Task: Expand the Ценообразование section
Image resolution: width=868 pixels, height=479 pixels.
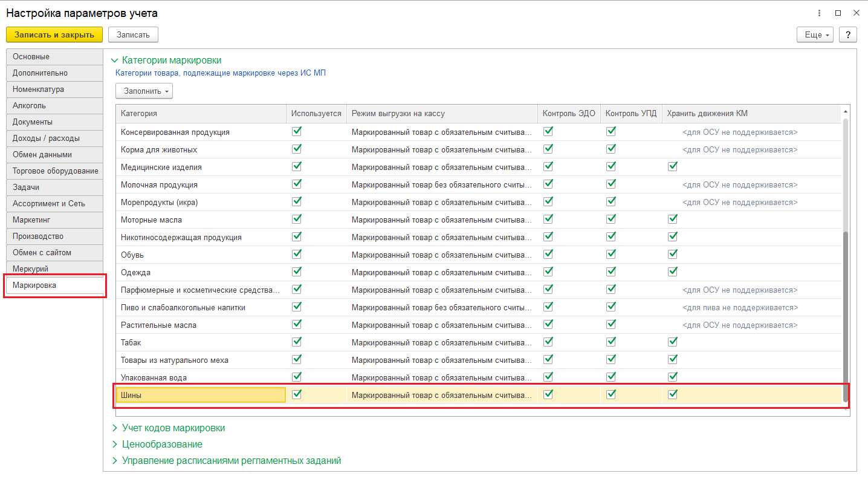Action: [x=162, y=444]
